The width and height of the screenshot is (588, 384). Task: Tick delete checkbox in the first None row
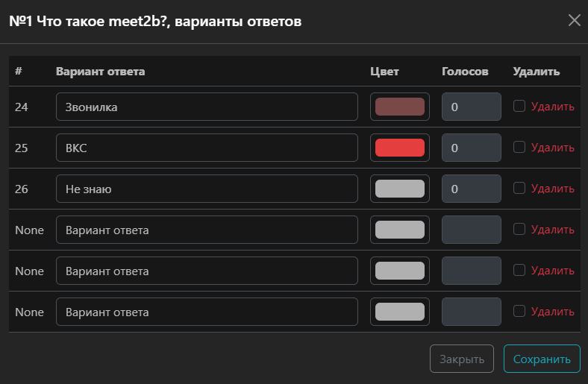(519, 230)
